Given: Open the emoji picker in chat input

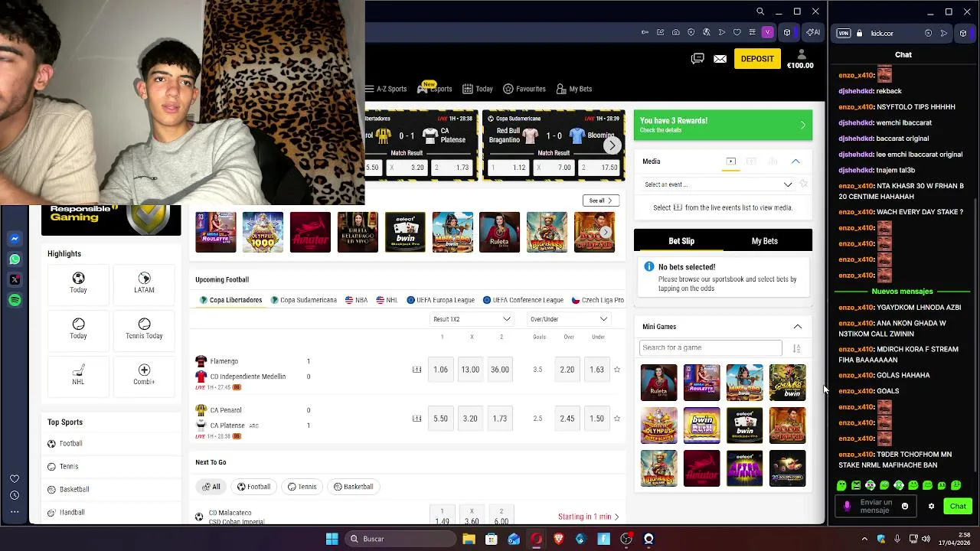Looking at the screenshot, I should point(905,507).
